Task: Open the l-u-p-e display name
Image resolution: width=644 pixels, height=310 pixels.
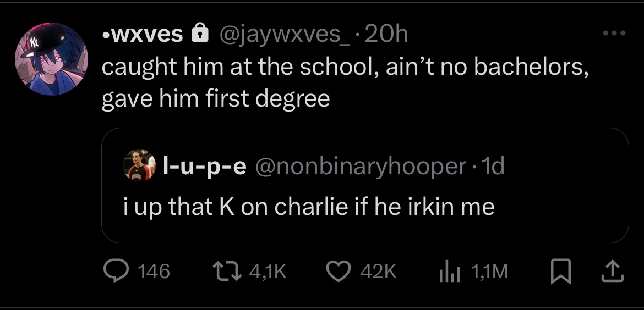Action: [205, 166]
